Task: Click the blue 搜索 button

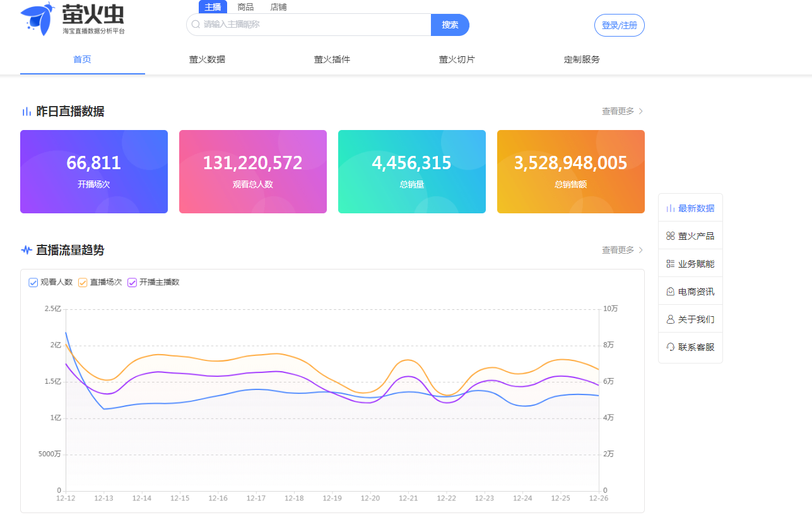Action: [450, 25]
